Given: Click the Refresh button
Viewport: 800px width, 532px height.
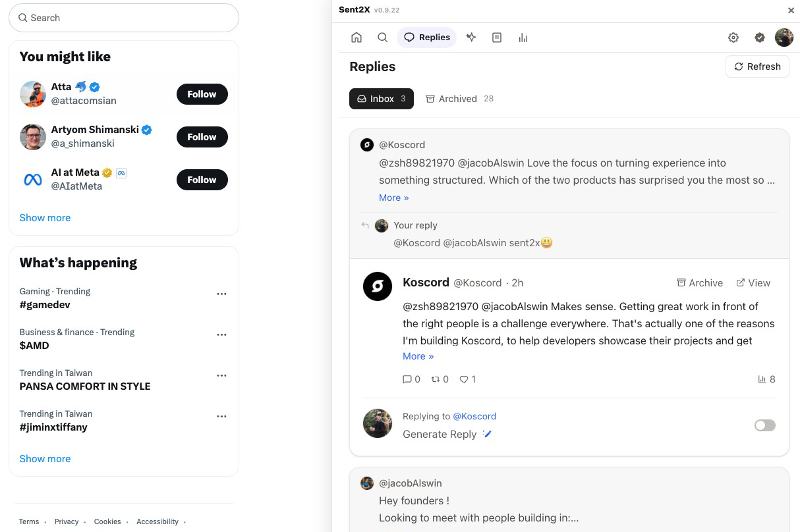Looking at the screenshot, I should coord(757,66).
